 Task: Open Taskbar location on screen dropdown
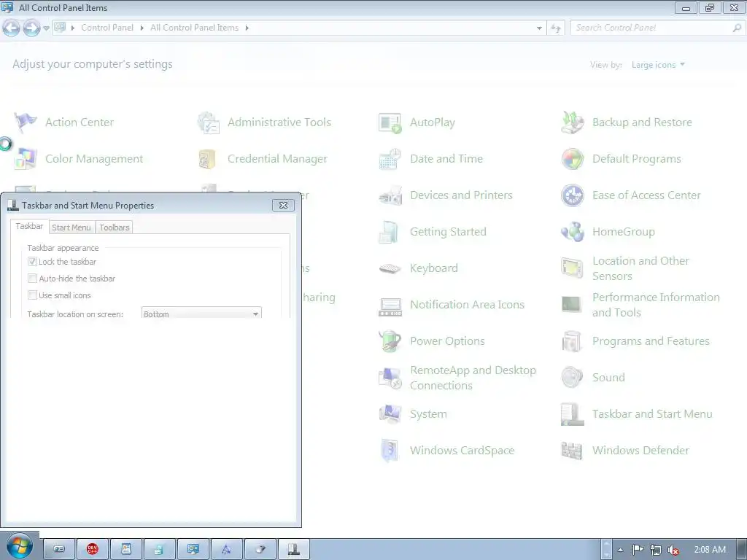(x=201, y=314)
